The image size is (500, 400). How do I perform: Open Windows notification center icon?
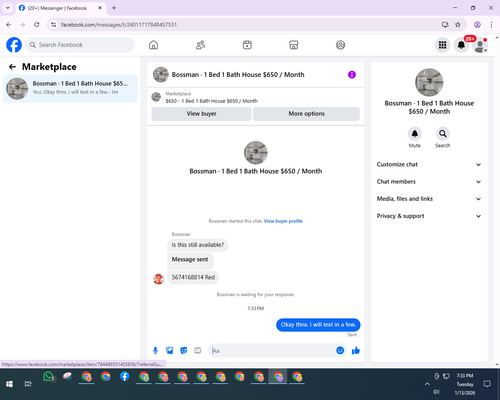point(487,384)
